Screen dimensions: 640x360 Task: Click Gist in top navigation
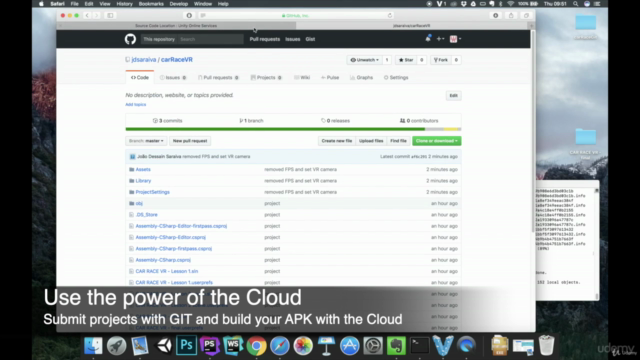(x=310, y=39)
